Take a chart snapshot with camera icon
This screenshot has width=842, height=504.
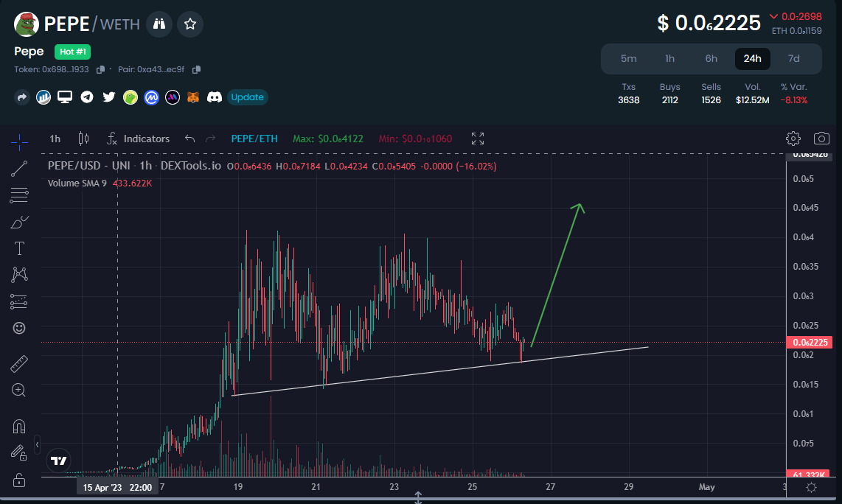821,139
